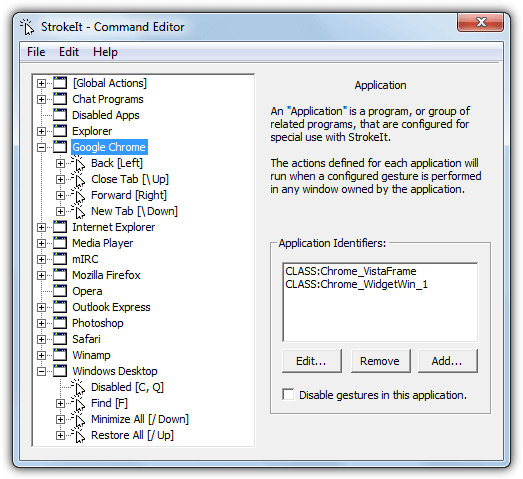Click the New Tab gesture icon
Image resolution: width=523 pixels, height=479 pixels.
point(78,211)
